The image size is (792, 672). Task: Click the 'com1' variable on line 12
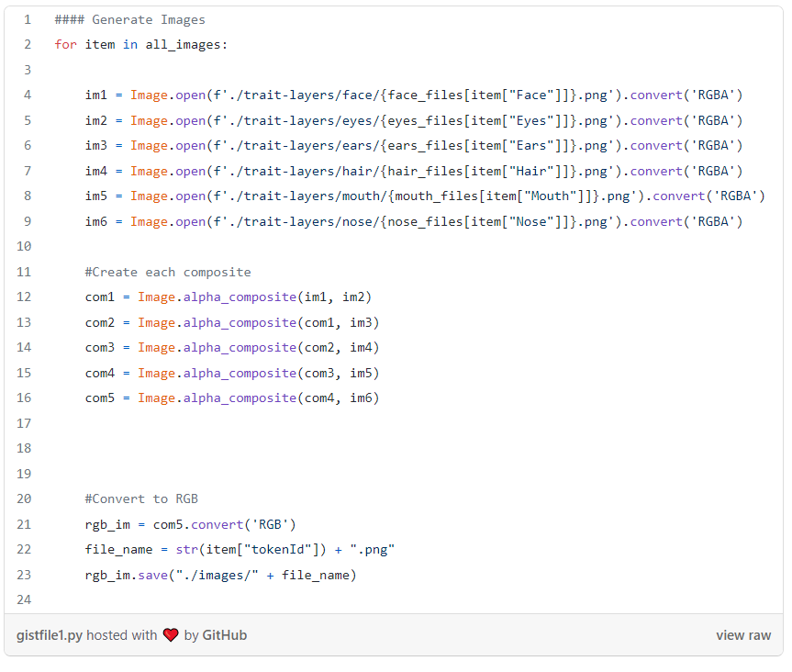pos(100,297)
